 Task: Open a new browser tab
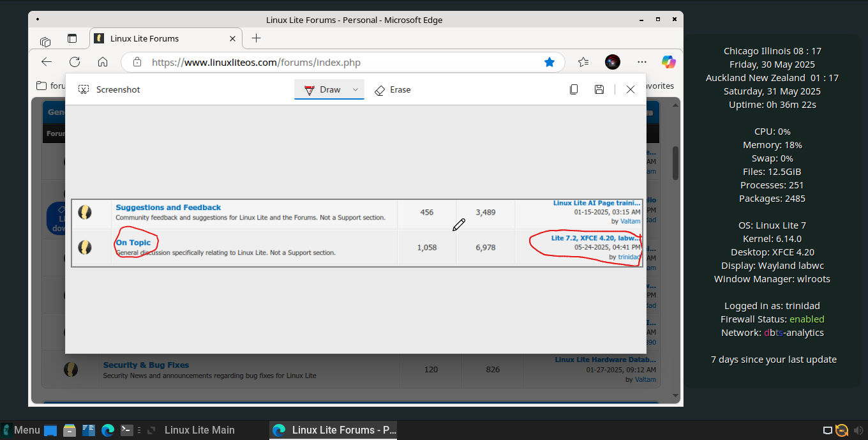[256, 38]
